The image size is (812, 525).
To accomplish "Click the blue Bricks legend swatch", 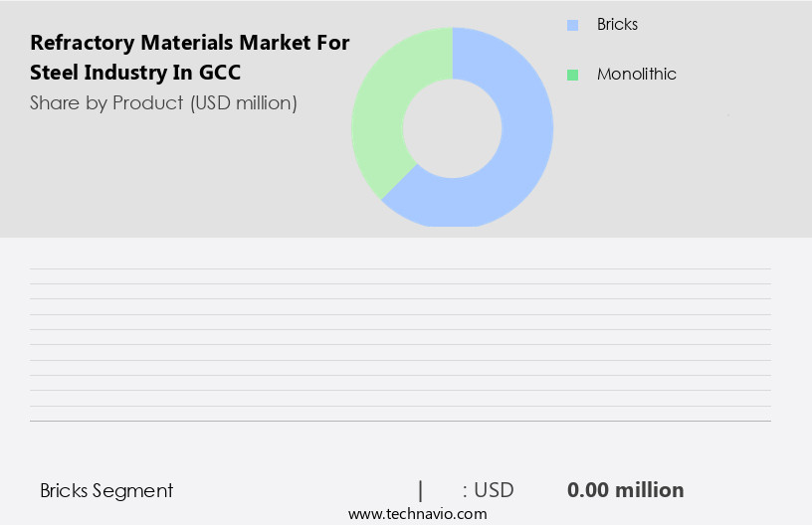I will click(572, 25).
